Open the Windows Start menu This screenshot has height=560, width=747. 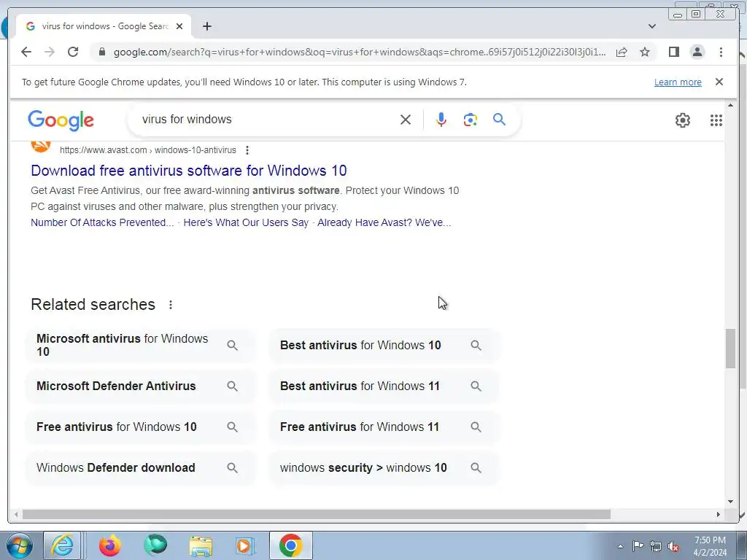click(x=18, y=545)
